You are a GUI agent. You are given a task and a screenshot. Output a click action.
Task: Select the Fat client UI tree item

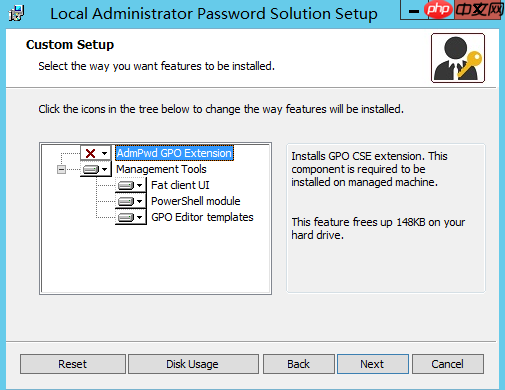pos(180,185)
